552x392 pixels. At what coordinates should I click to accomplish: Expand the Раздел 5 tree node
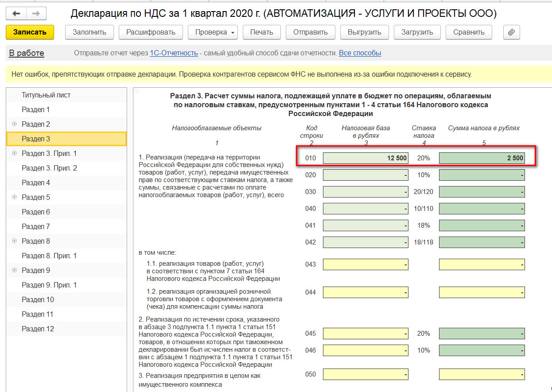click(14, 197)
